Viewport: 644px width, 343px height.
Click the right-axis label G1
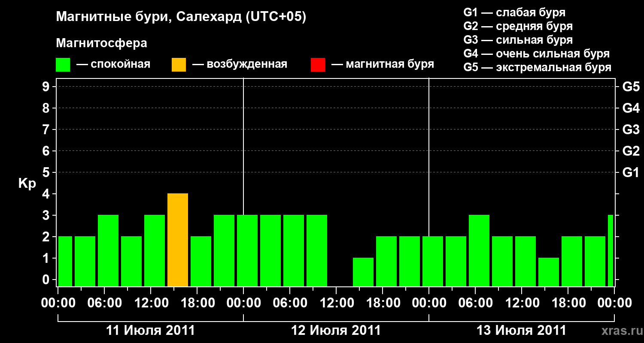tap(631, 172)
